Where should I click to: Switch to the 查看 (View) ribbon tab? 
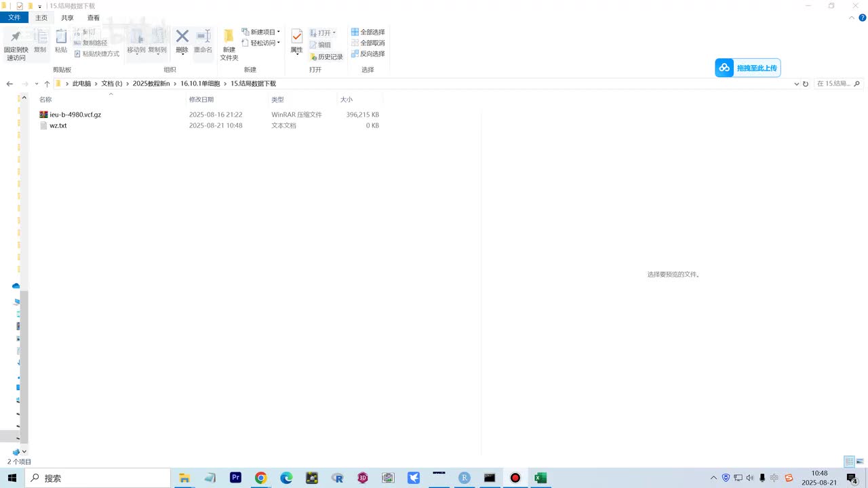94,18
